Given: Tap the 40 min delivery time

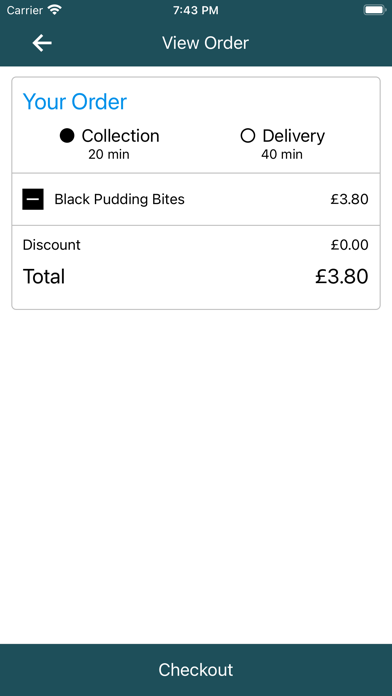Looking at the screenshot, I should coord(282,154).
